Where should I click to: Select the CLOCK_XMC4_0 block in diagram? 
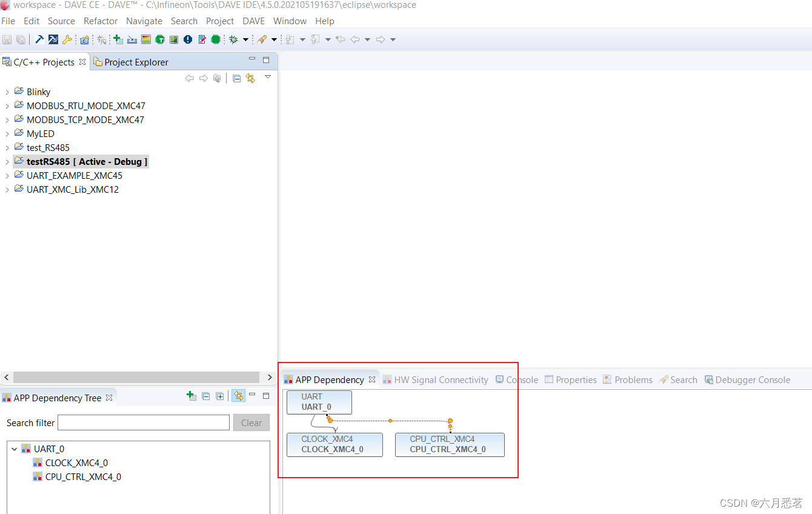[334, 444]
